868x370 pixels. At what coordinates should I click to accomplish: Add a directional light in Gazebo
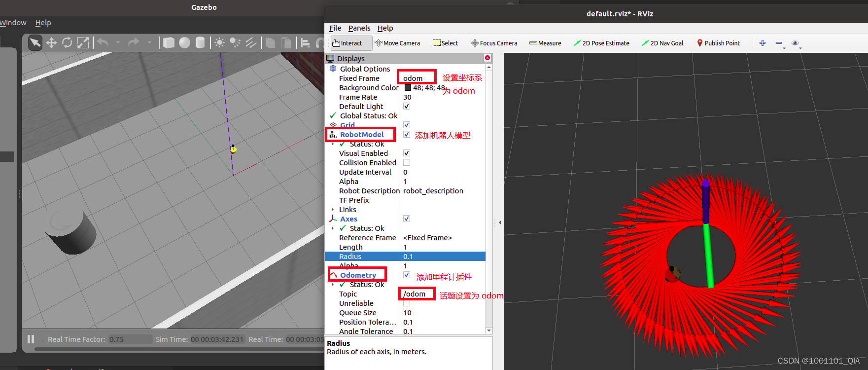click(251, 43)
